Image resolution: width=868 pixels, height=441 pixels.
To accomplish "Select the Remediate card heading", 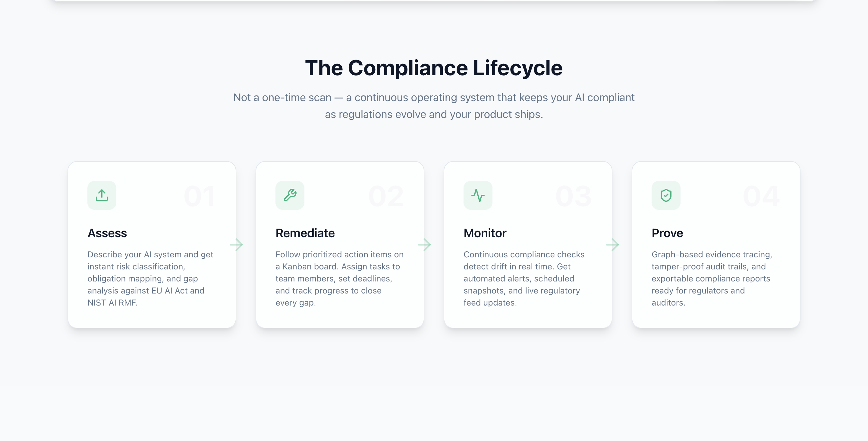I will click(x=305, y=233).
